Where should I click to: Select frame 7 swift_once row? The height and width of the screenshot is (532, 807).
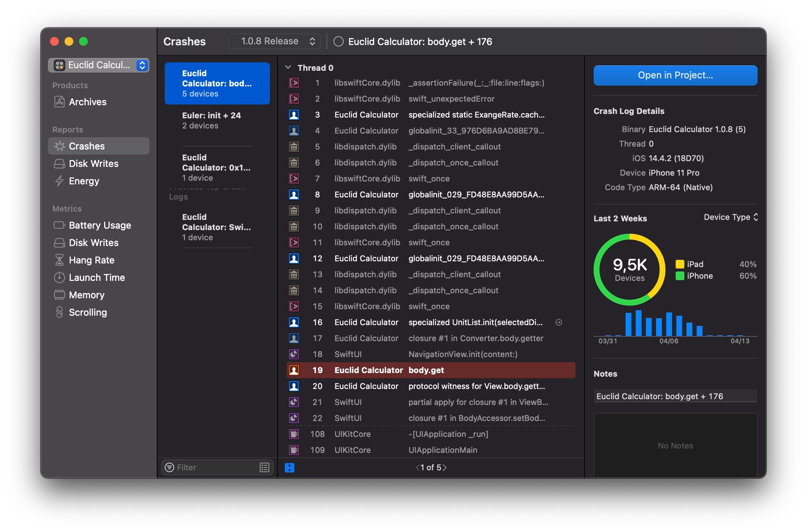tap(431, 179)
